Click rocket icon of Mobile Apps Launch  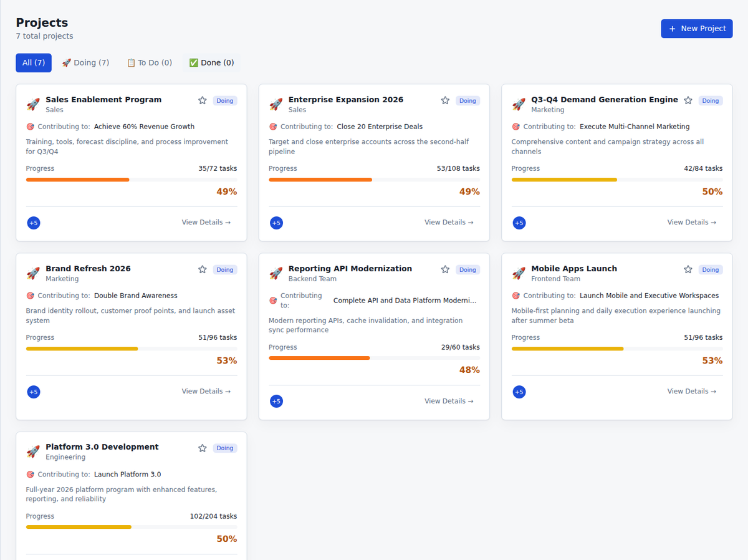[519, 273]
